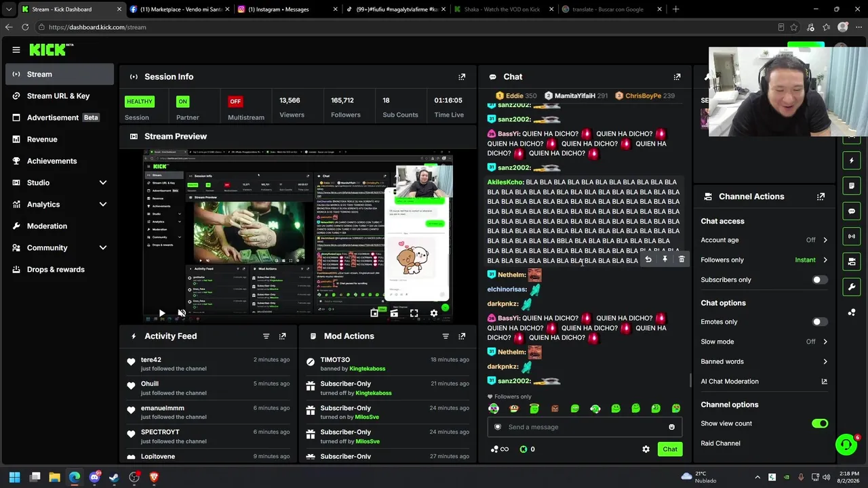Open Steam from the taskbar
The image size is (868, 488).
(114, 477)
